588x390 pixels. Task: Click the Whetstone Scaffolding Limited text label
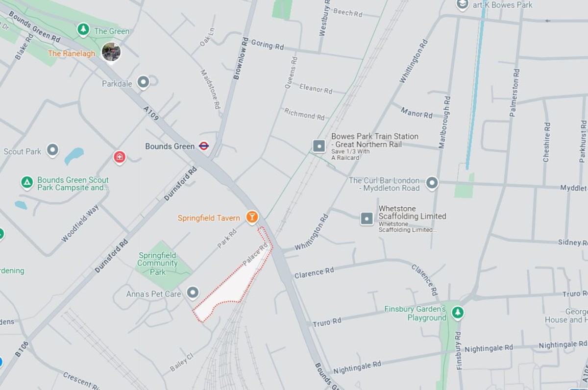pyautogui.click(x=412, y=212)
